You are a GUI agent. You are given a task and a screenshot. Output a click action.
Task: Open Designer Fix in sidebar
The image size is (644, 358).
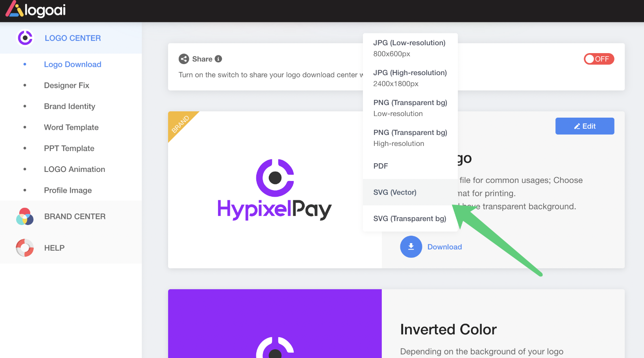[67, 85]
